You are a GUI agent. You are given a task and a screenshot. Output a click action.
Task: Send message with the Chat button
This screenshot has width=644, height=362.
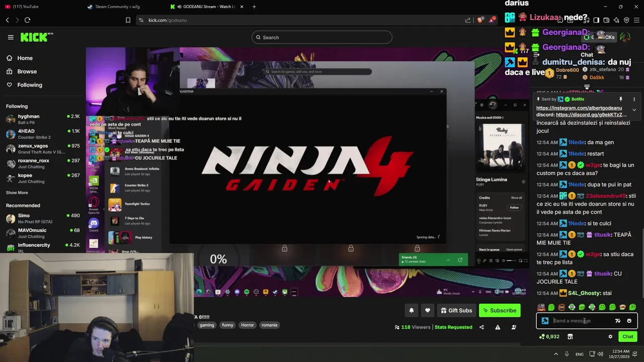pos(628,337)
